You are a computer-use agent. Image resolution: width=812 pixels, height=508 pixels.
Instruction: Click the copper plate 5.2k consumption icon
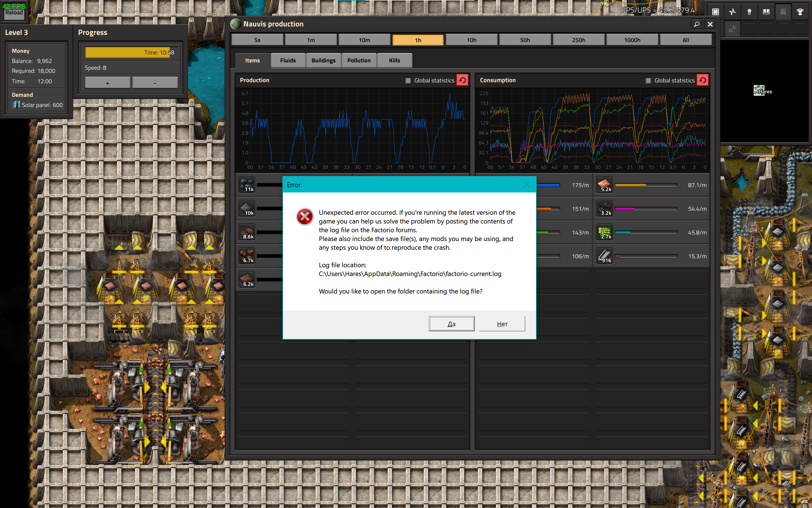tap(605, 185)
